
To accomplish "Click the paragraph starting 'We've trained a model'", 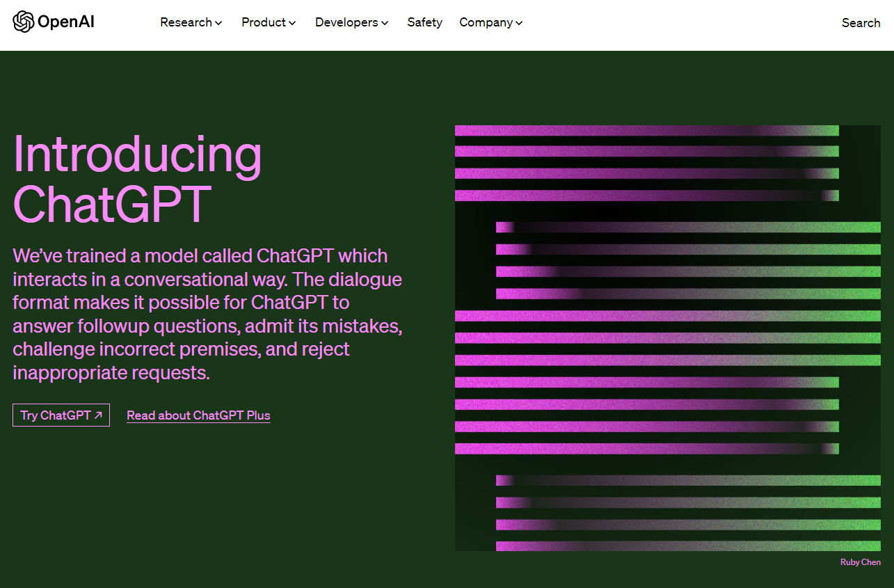I will pos(207,314).
